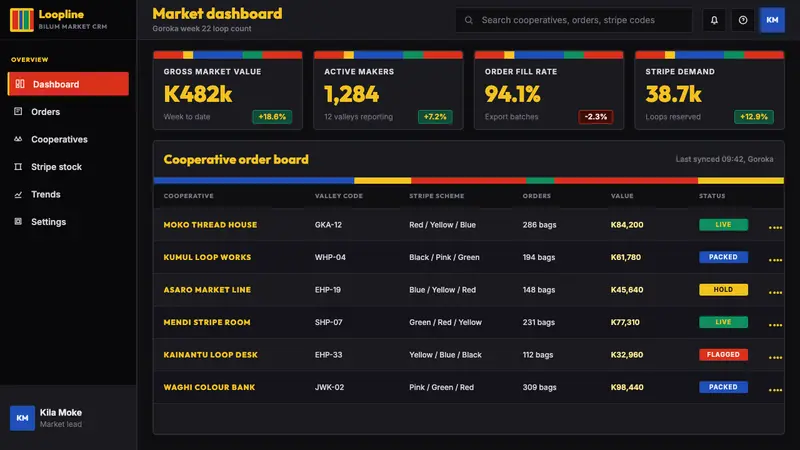The image size is (800, 450).
Task: Click the +18.6% gross market value badge
Action: click(x=272, y=117)
